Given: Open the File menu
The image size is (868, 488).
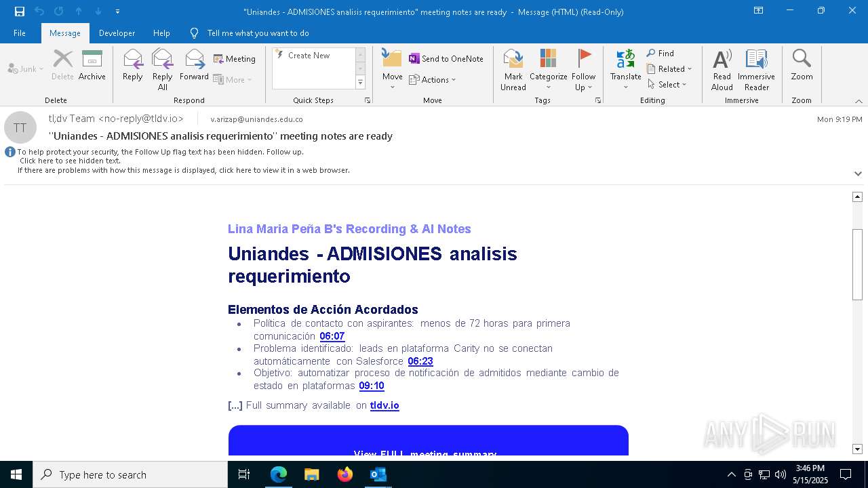Looking at the screenshot, I should tap(20, 33).
